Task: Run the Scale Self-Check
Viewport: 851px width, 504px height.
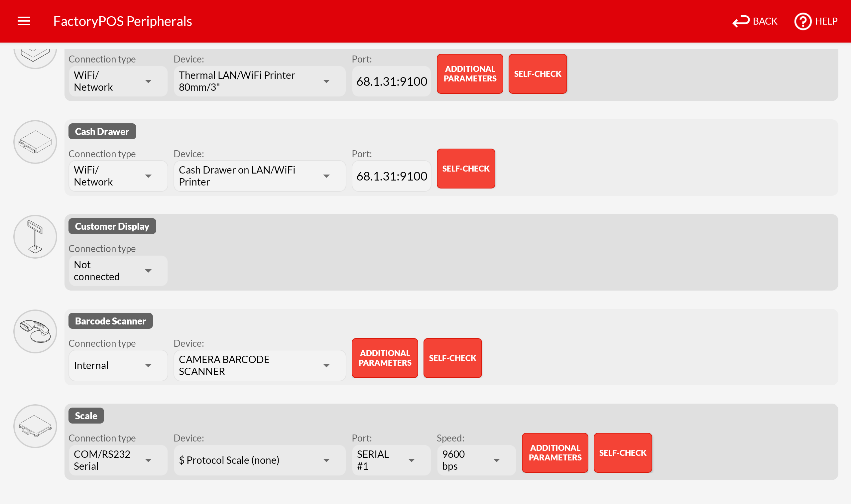Action: click(622, 453)
